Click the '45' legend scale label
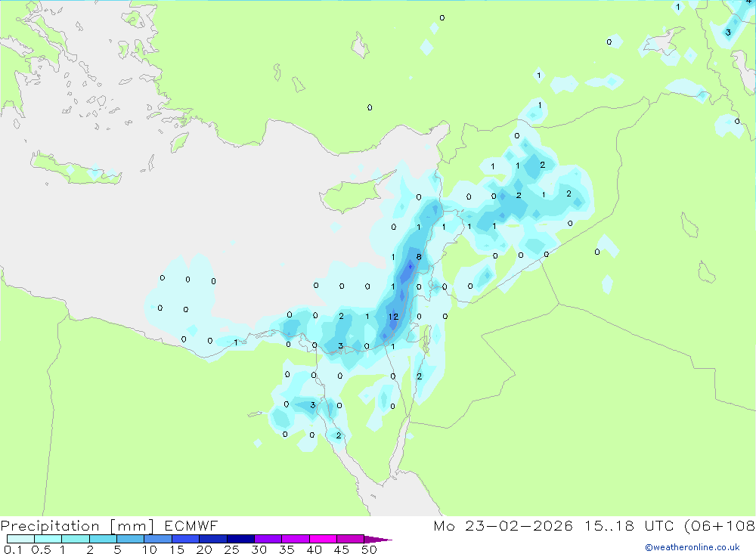Screen dimensions: 756x554 pyautogui.click(x=342, y=549)
